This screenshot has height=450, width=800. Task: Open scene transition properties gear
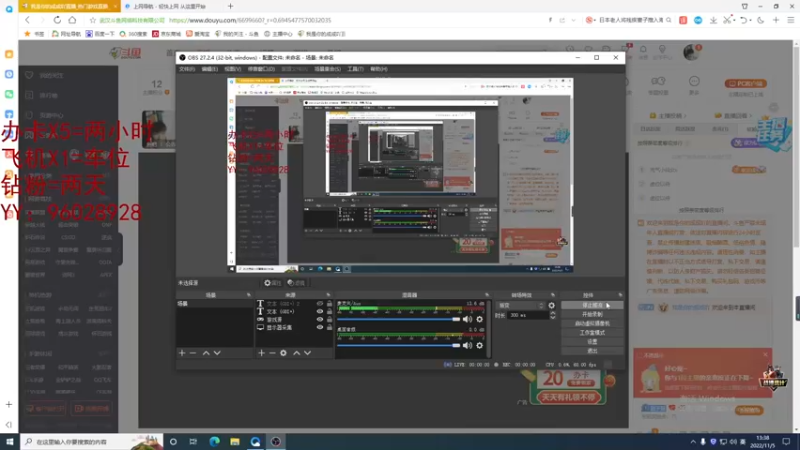point(552,306)
